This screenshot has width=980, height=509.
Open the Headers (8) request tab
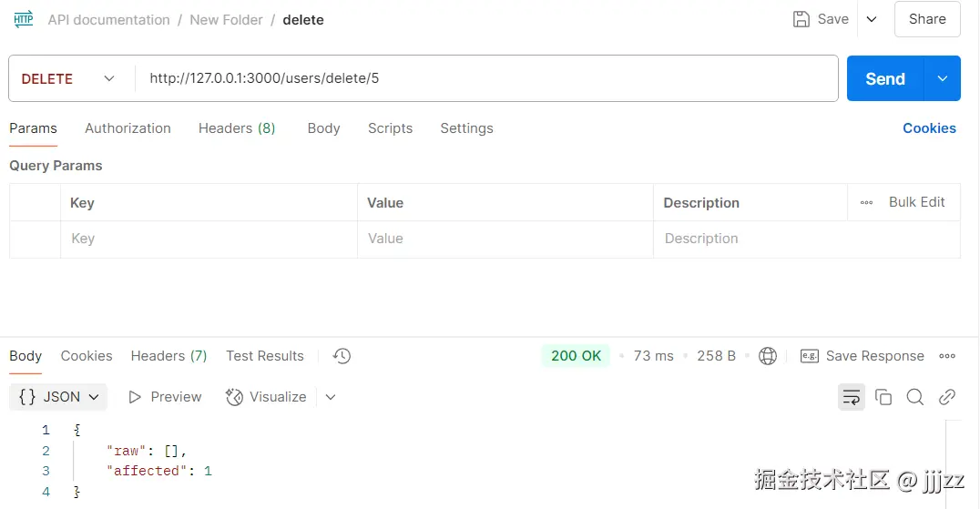coord(237,128)
